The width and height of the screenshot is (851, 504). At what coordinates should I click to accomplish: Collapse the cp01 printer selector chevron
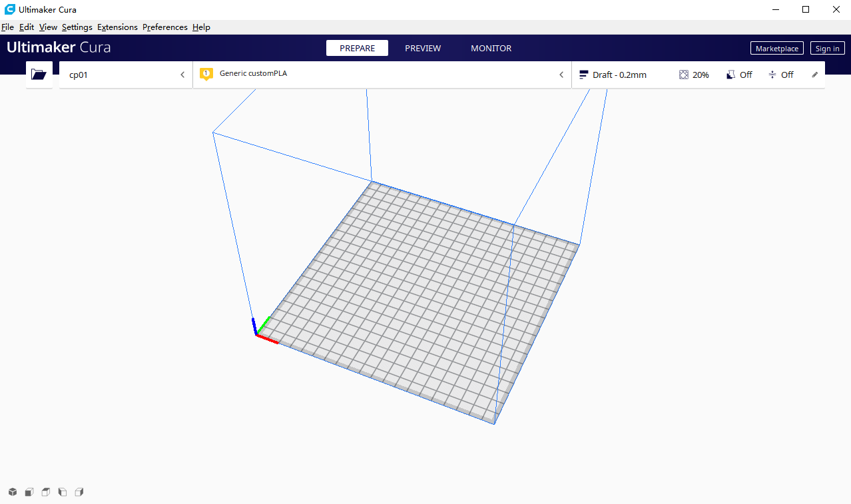point(182,75)
